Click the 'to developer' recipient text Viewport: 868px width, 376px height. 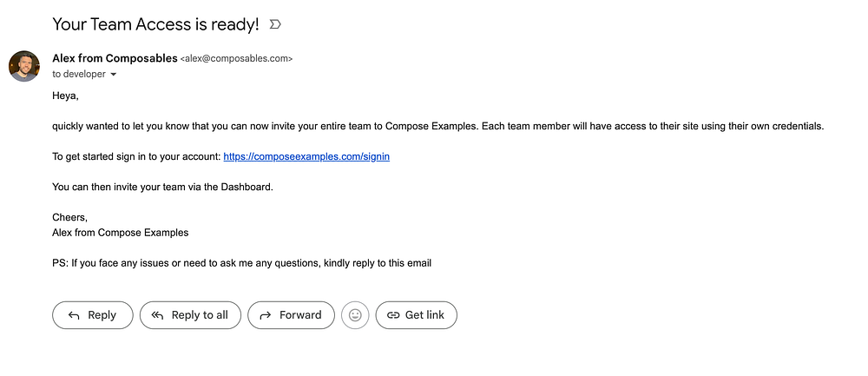point(79,75)
